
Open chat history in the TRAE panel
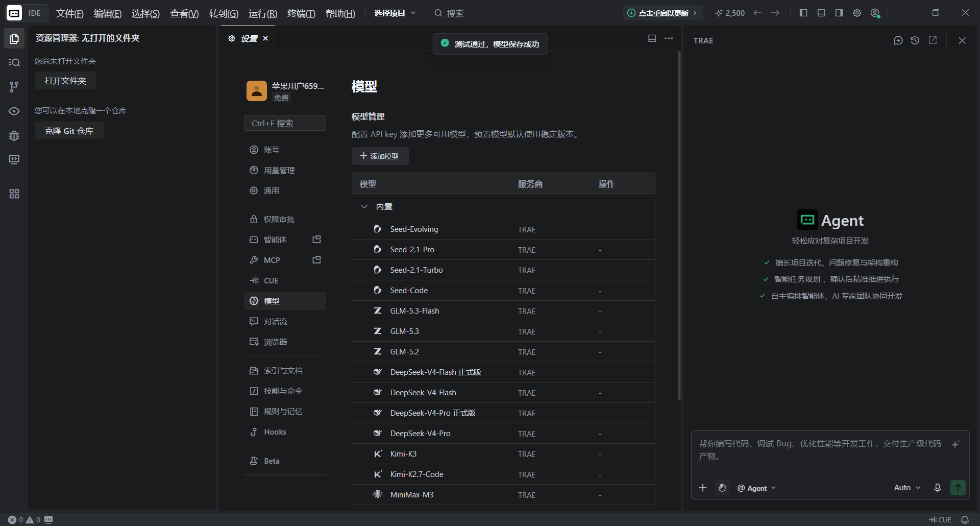(x=915, y=40)
